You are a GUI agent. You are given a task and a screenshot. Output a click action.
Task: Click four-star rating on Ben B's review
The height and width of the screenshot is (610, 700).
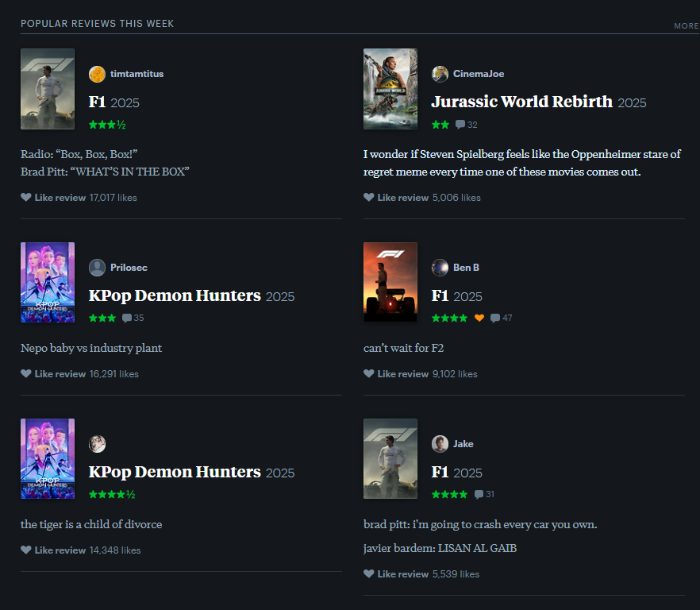[449, 319]
